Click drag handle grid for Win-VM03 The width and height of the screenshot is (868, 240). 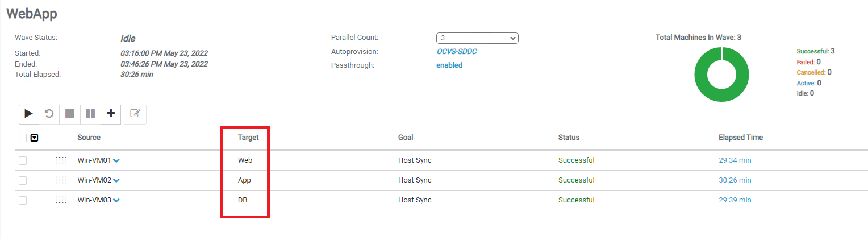61,200
